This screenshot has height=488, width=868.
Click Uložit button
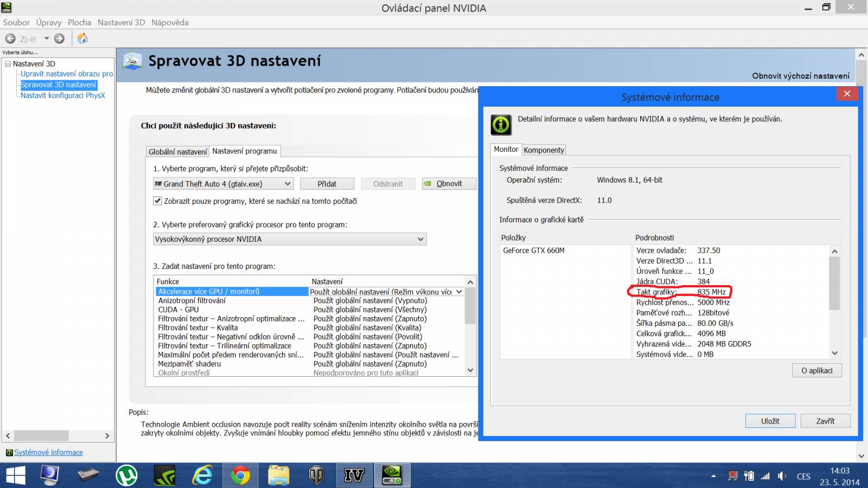coord(770,421)
